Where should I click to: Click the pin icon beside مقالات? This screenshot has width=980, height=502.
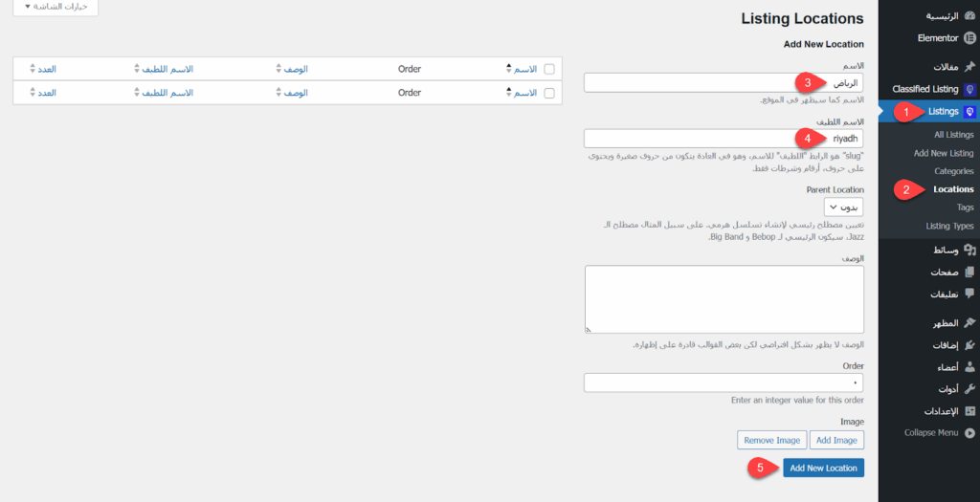(969, 66)
